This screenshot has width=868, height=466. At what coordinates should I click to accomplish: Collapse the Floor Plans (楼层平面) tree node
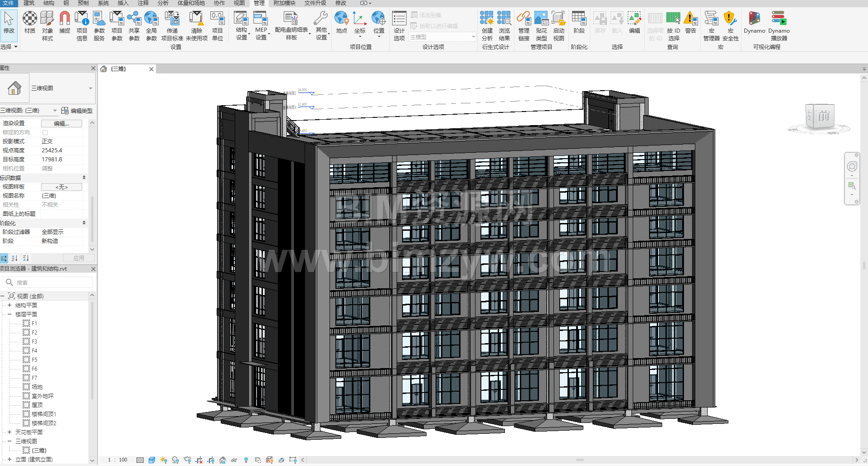pyautogui.click(x=9, y=314)
